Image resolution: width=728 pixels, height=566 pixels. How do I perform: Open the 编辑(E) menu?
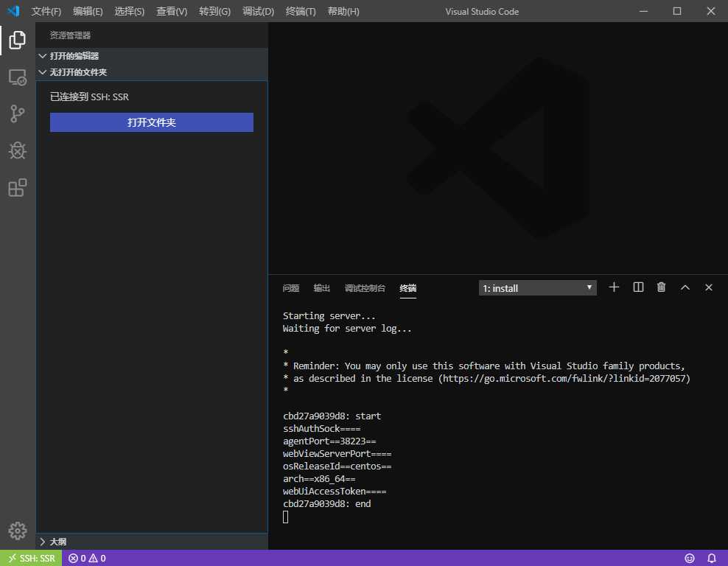tap(88, 11)
